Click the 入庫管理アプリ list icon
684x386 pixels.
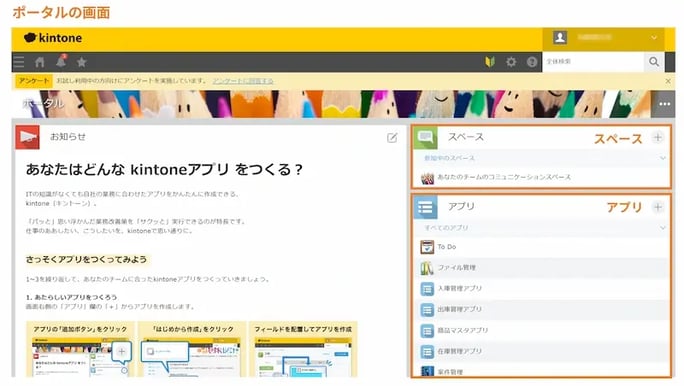427,289
